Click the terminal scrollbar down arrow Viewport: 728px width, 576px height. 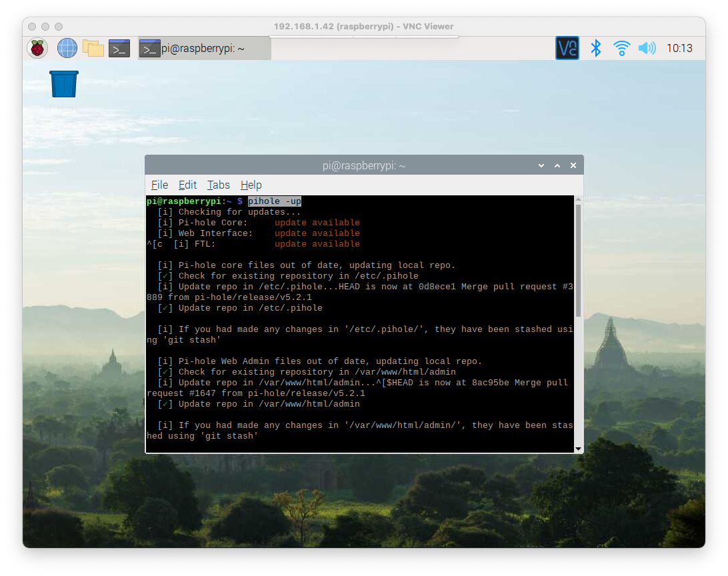(578, 449)
